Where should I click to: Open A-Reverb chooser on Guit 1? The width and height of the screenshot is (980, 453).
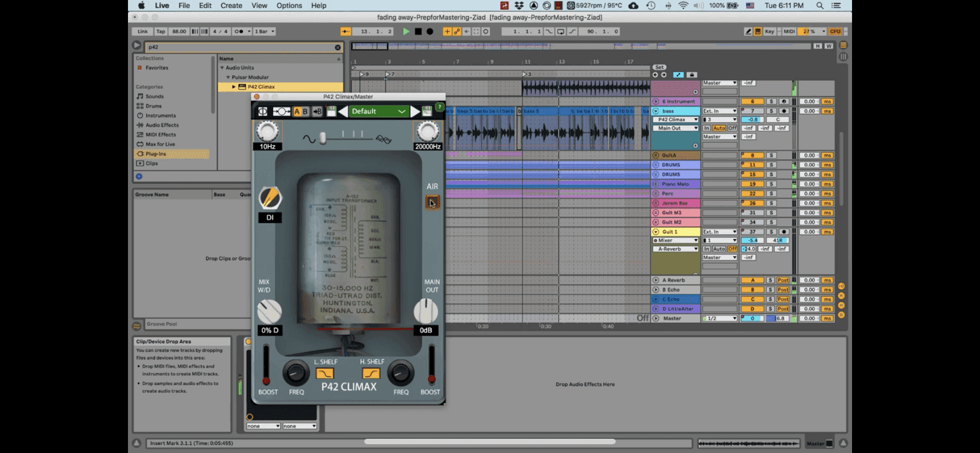675,249
